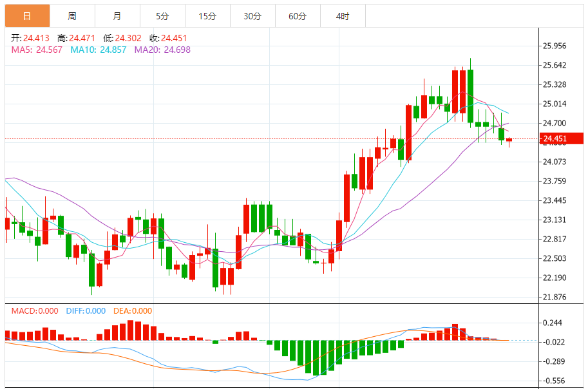The height and width of the screenshot is (389, 588).
Task: Click the 25.014 price axis label
Action: pos(555,104)
